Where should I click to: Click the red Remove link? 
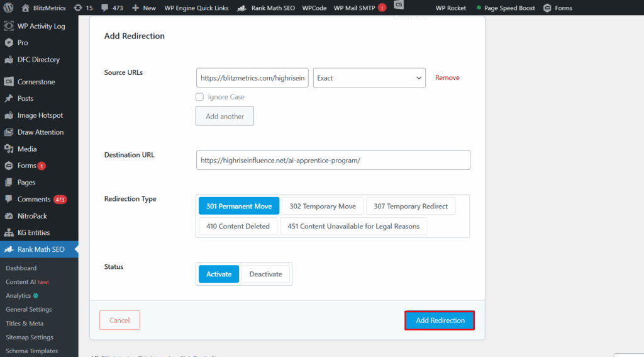447,78
